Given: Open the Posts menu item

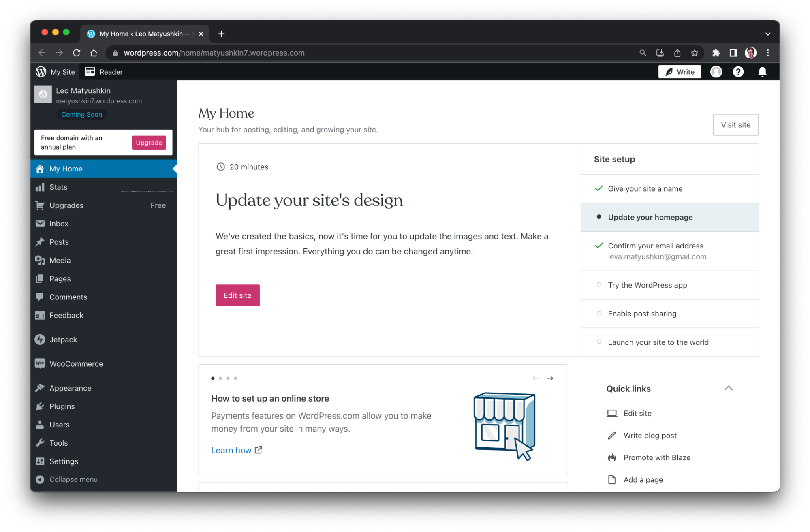Looking at the screenshot, I should (x=103, y=242).
